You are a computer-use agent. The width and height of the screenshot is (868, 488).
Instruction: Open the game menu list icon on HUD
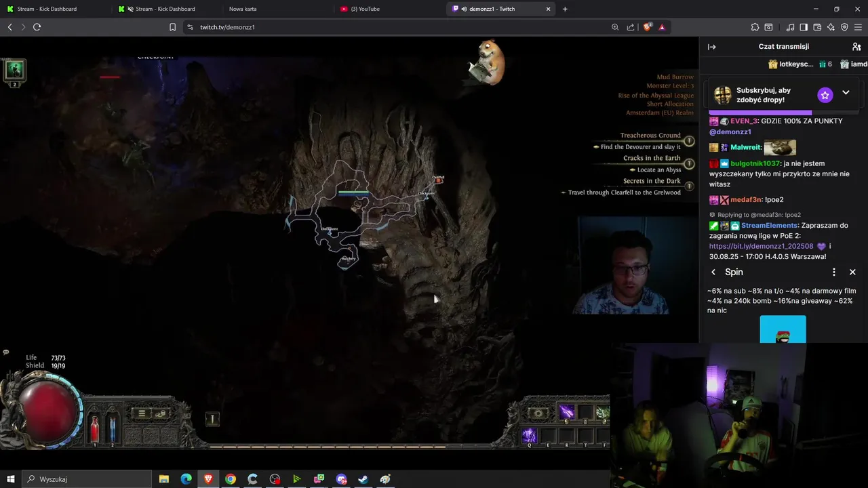tap(142, 414)
